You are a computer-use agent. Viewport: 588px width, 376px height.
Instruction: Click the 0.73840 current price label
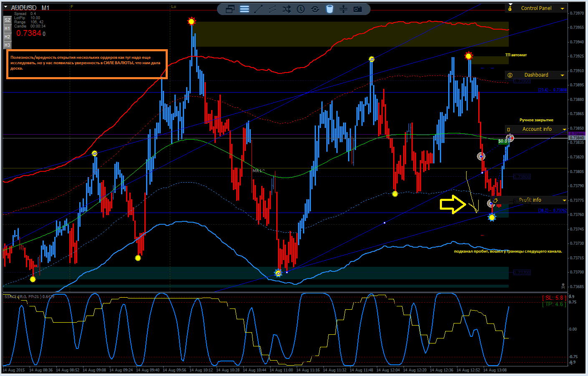[x=577, y=138]
